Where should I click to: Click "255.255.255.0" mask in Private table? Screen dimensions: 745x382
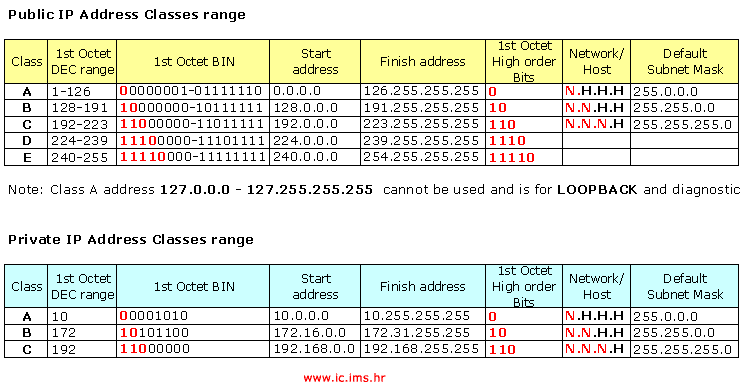click(682, 349)
